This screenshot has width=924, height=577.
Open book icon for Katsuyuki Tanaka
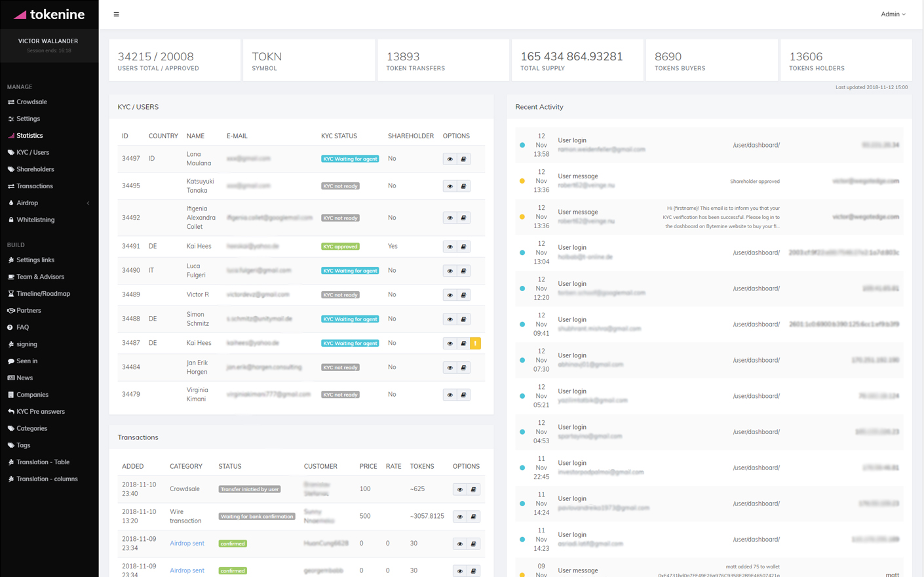[x=463, y=186]
